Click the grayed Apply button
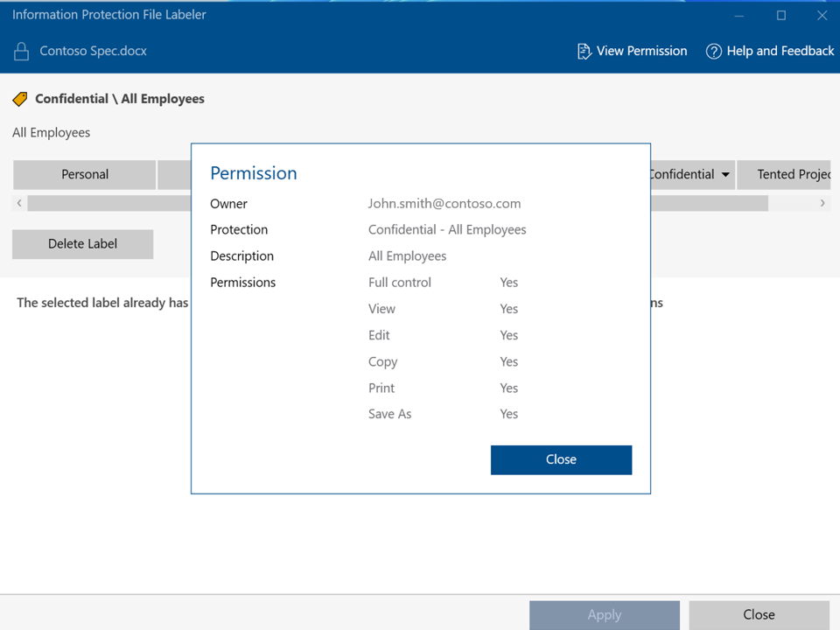 point(605,615)
